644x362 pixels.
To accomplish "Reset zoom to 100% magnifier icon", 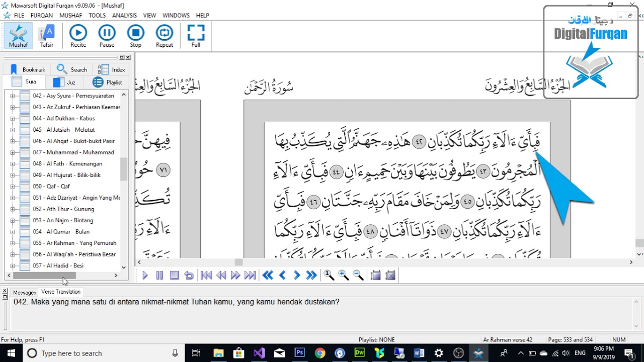I will click(329, 275).
